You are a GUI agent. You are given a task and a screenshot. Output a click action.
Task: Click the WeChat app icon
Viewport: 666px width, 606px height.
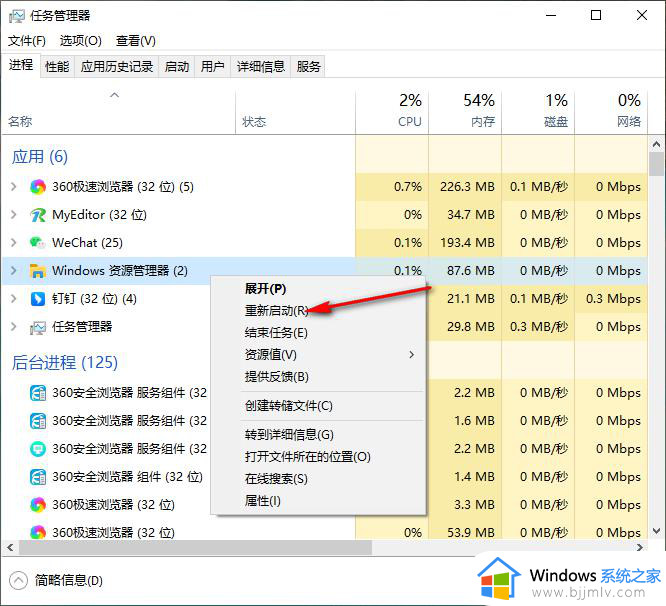(38, 243)
